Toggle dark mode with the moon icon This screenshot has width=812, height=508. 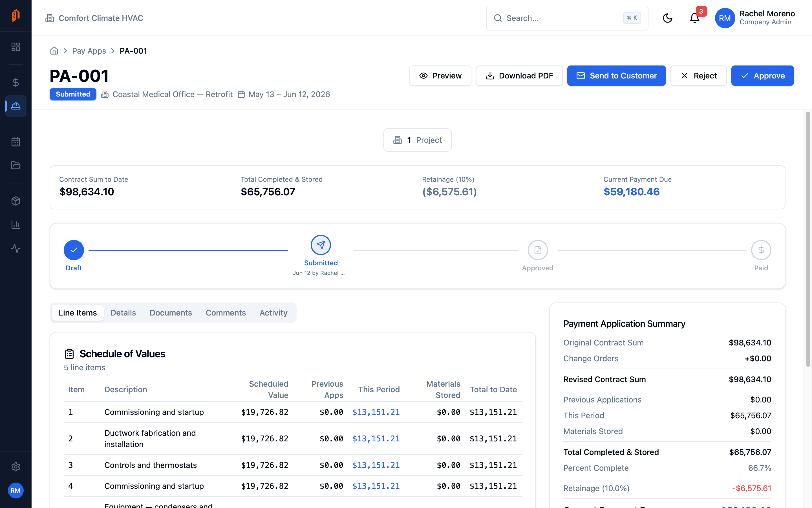click(x=668, y=18)
